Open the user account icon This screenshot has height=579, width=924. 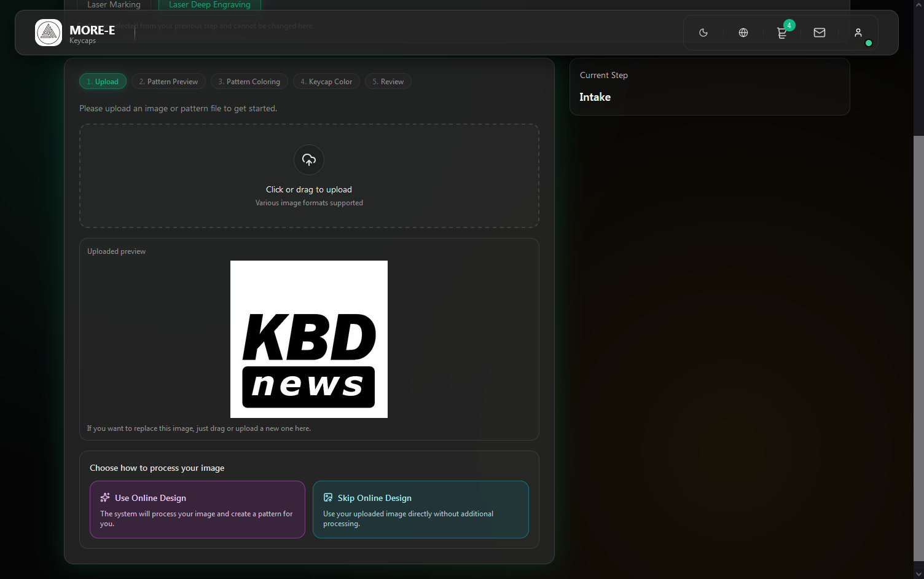pos(858,33)
